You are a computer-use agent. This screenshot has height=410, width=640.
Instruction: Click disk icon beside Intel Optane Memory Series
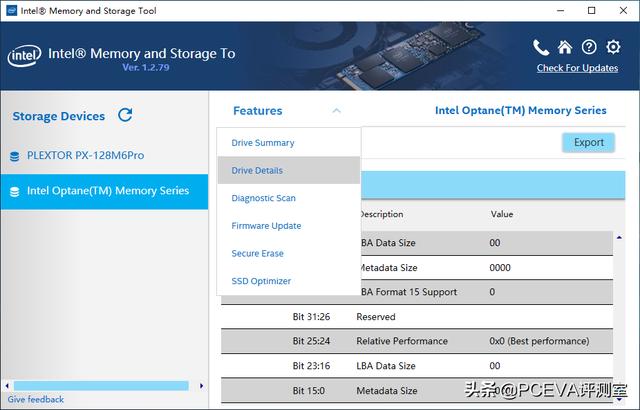point(14,192)
